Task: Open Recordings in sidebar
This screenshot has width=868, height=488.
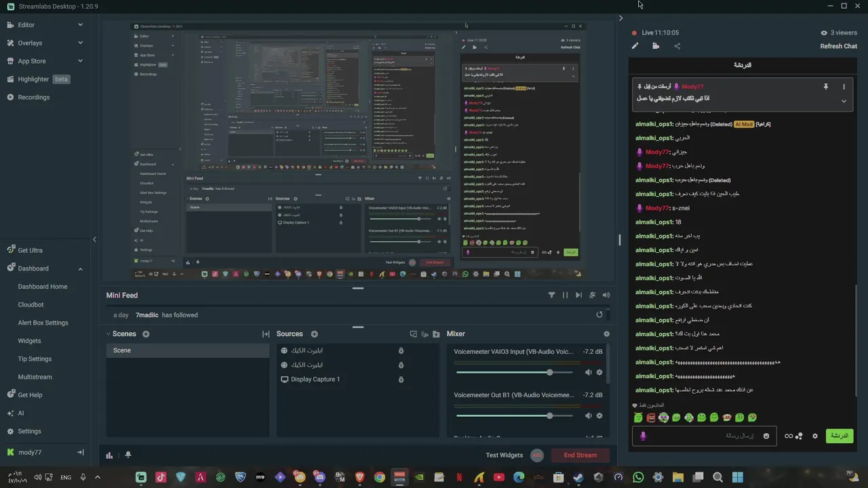Action: point(34,97)
